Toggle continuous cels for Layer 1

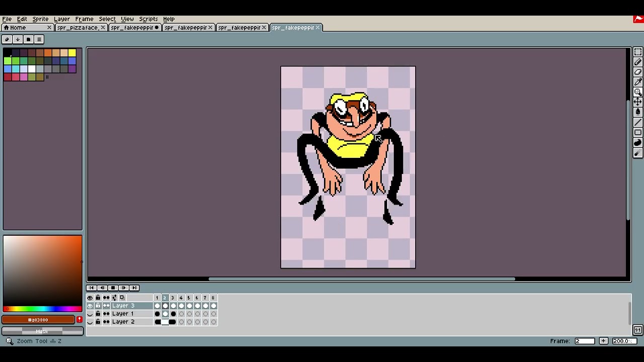106,314
